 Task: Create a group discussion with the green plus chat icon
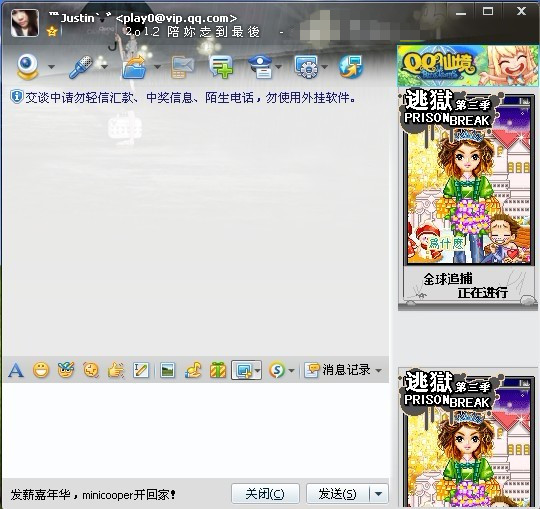pos(221,67)
